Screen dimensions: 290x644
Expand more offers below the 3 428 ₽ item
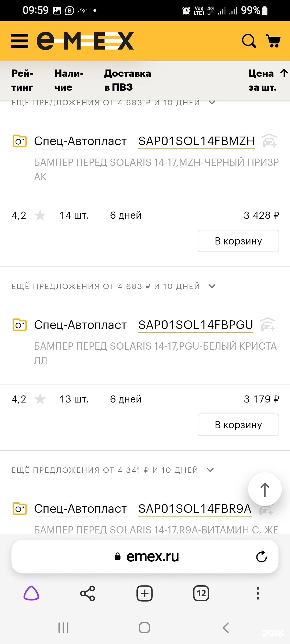[x=113, y=286]
